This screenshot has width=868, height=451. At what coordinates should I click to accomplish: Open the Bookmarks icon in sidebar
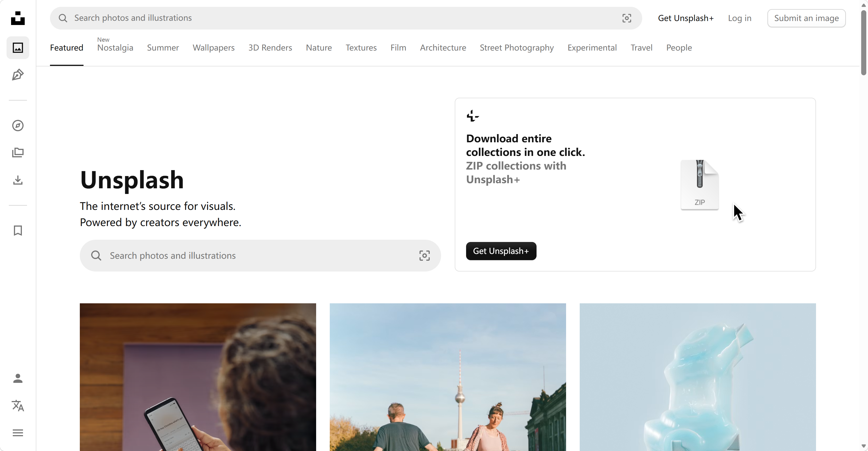(x=18, y=231)
